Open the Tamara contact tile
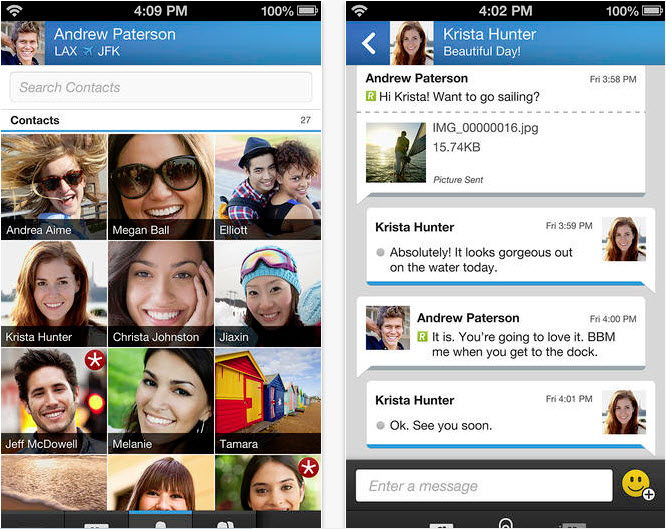Image resolution: width=666 pixels, height=529 pixels. (268, 401)
